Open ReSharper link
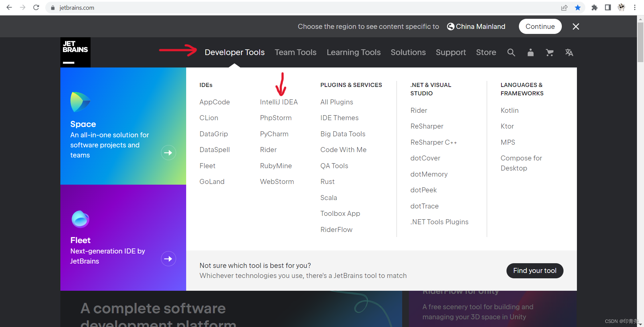The width and height of the screenshot is (644, 327). (x=427, y=126)
